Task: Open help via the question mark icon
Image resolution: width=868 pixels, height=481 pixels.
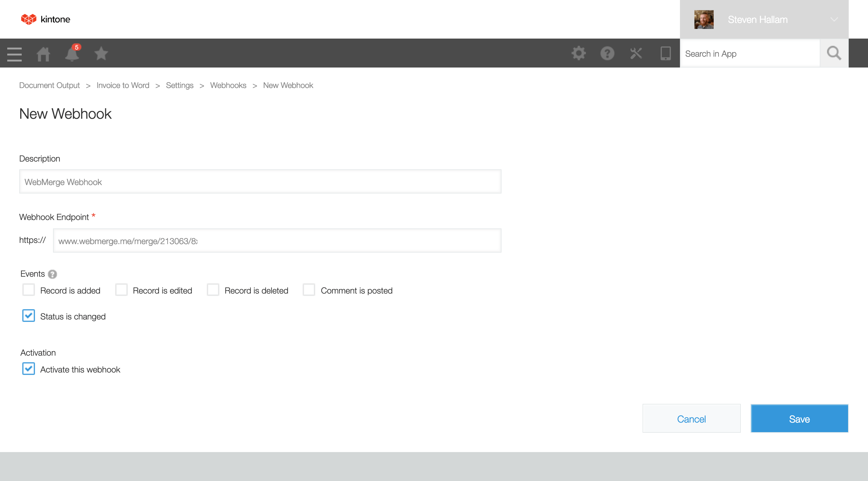Action: coord(607,53)
